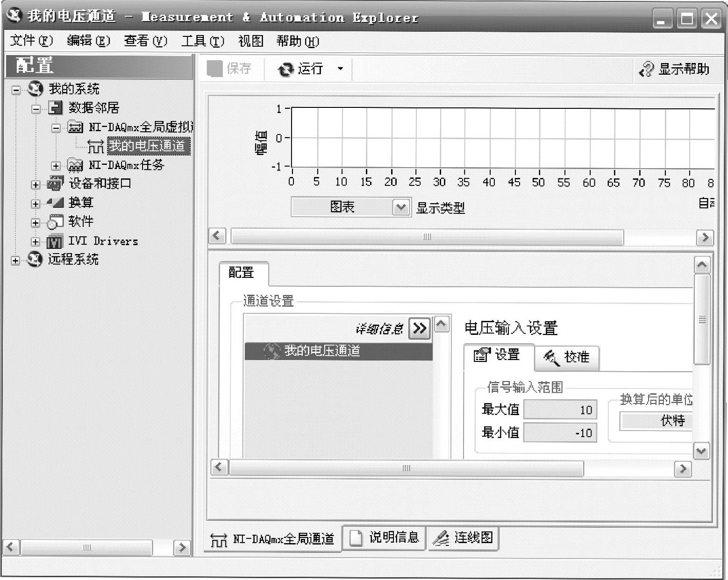Collapse the 我的系统 tree node
This screenshot has height=580, width=728.
coord(16,90)
